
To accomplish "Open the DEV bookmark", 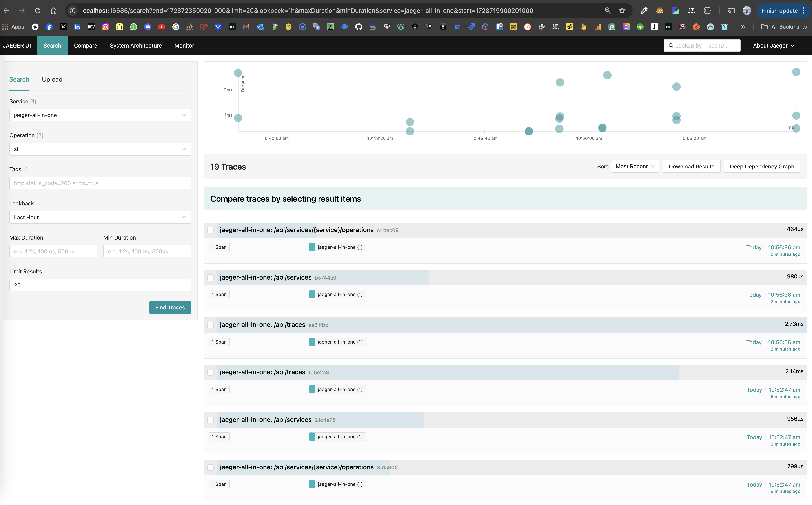I will pos(91,27).
